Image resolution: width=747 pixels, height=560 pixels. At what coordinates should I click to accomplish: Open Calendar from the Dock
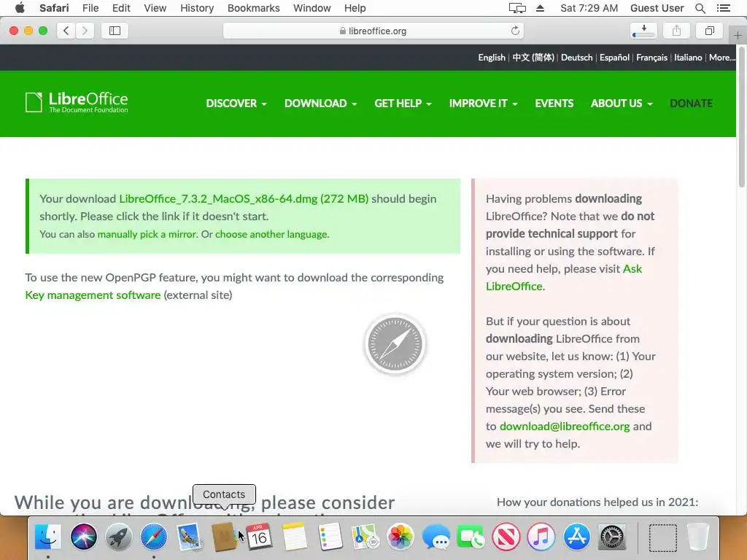tap(259, 537)
